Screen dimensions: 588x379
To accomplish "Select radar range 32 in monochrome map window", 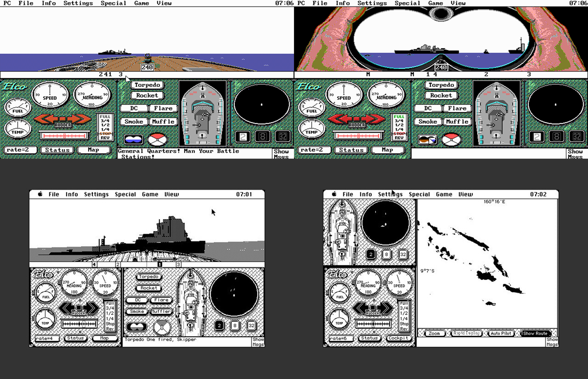I will (x=403, y=255).
